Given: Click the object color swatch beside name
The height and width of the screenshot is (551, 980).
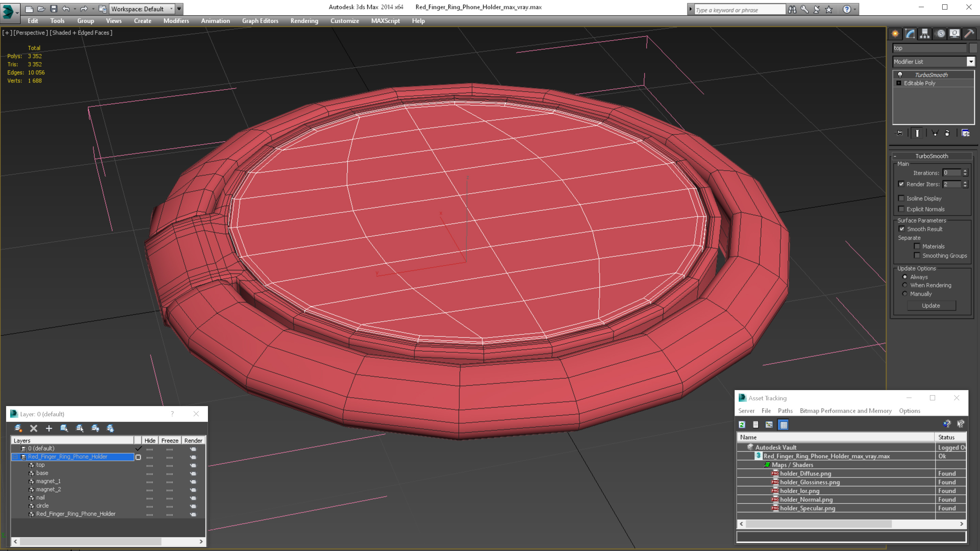Looking at the screenshot, I should [973, 48].
